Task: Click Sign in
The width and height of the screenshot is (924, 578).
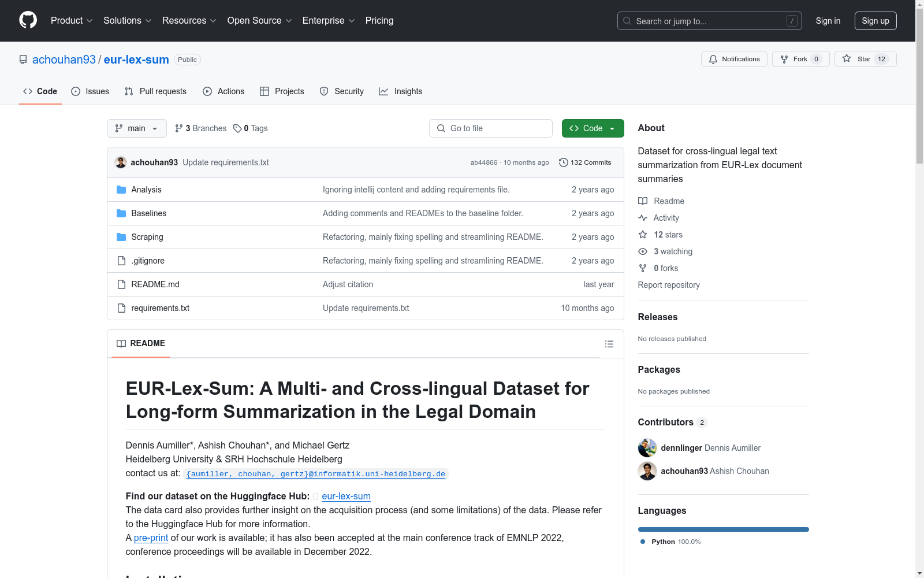Action: pos(828,21)
